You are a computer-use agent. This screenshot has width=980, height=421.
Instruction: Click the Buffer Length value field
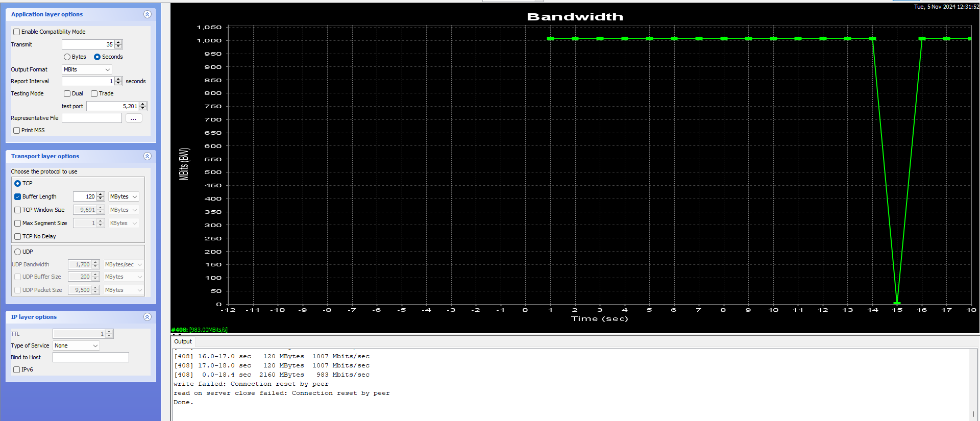(85, 196)
